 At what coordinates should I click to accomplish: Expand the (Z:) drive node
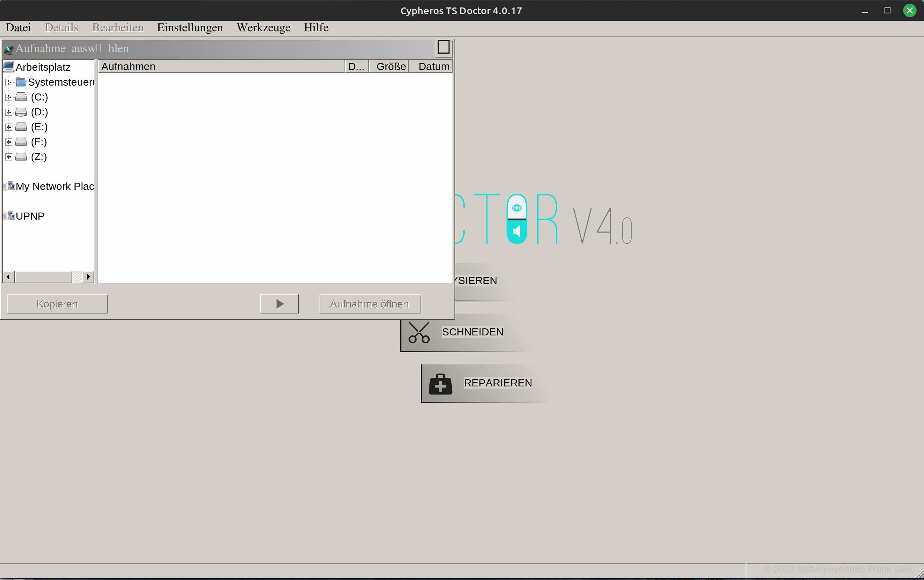tap(9, 157)
